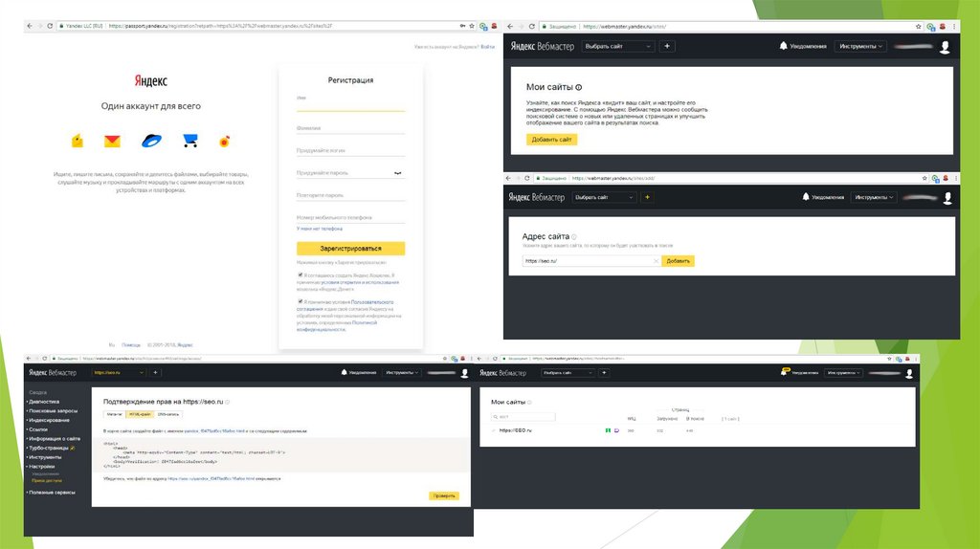Reload the webmaster.yandex.ru/sites/ page
The width and height of the screenshot is (980, 549).
[x=532, y=26]
